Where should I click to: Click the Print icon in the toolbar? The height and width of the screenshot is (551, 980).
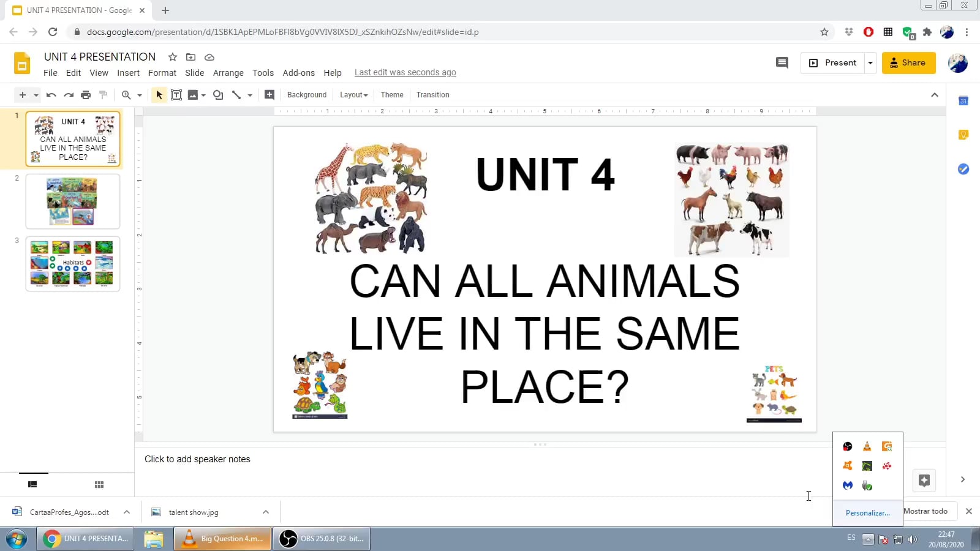[86, 95]
